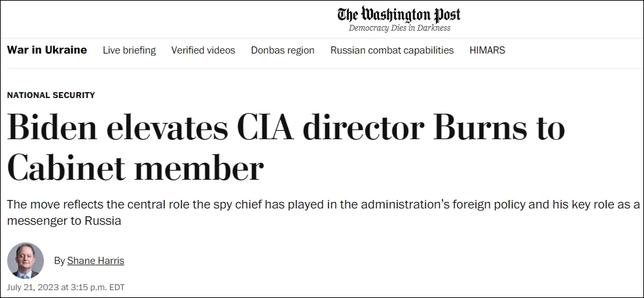Open the Verified videos link
This screenshot has height=298, width=644.
click(x=203, y=50)
